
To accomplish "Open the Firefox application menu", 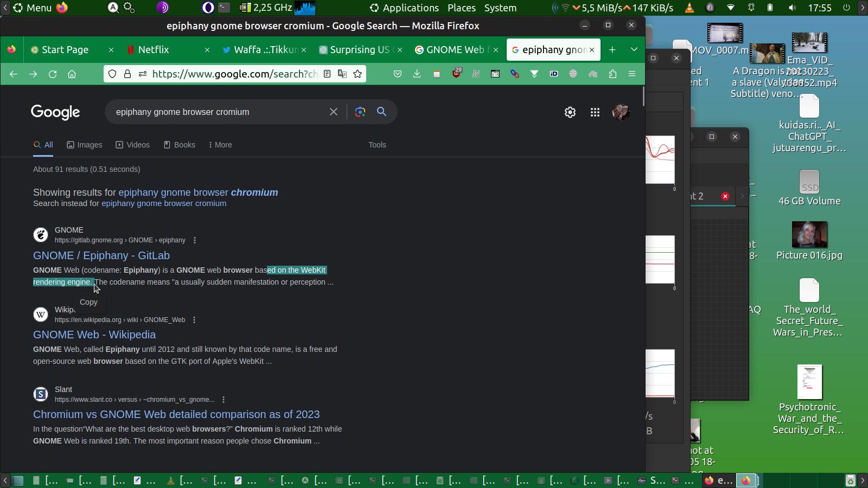I will click(x=632, y=74).
